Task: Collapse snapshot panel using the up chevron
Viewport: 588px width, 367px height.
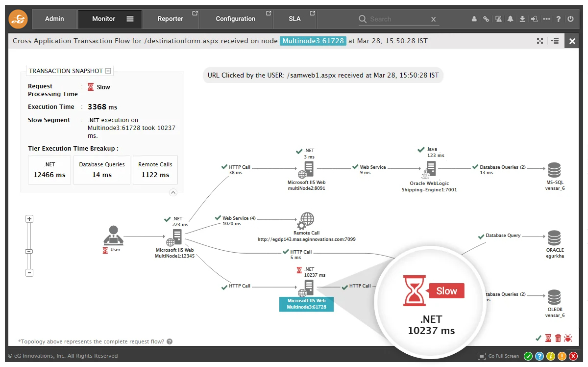Action: [173, 193]
